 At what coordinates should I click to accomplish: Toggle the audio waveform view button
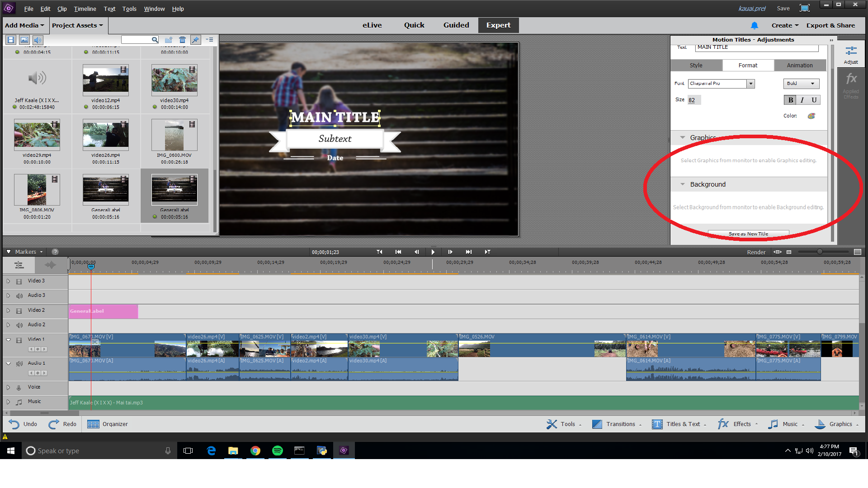pyautogui.click(x=50, y=265)
